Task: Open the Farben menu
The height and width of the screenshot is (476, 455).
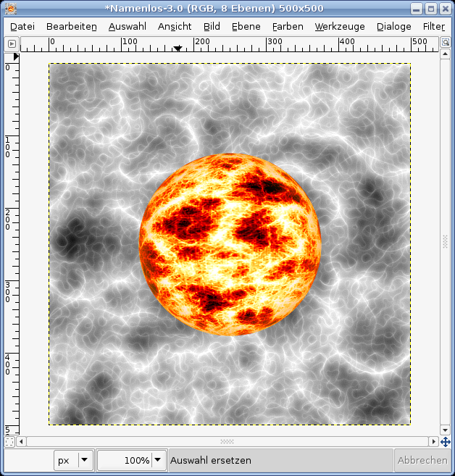Action: click(x=288, y=27)
